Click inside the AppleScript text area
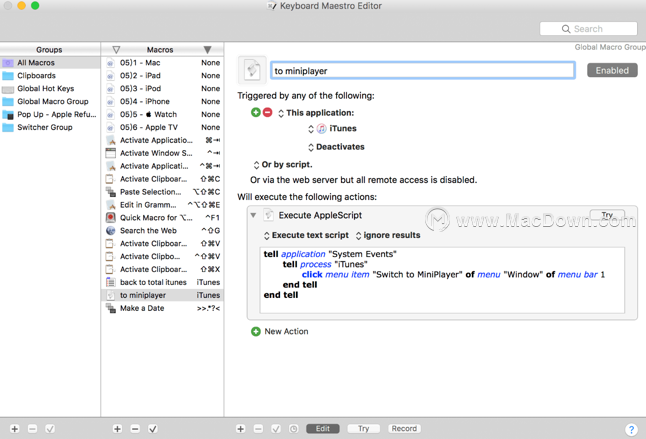Viewport: 646px width, 439px height. click(x=442, y=280)
